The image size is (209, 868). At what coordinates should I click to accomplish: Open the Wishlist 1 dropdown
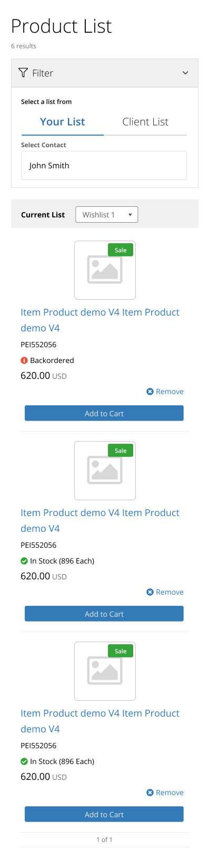coord(107,215)
